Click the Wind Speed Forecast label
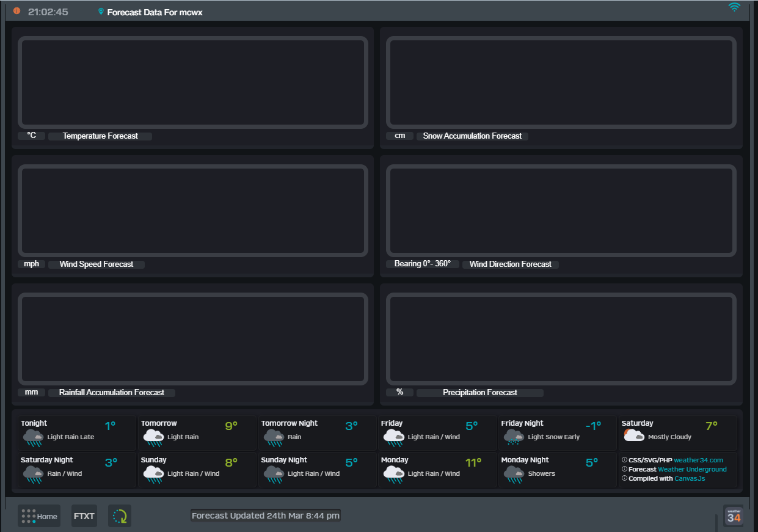The height and width of the screenshot is (532, 758). tap(97, 264)
